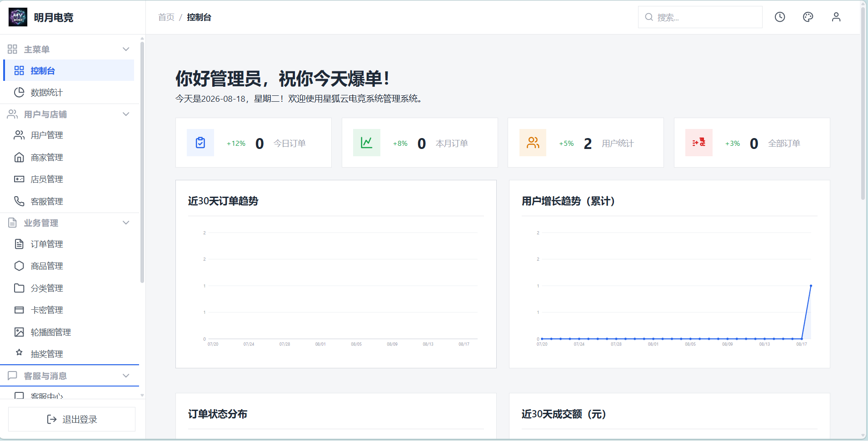Click the +8% growth badge

coord(400,144)
